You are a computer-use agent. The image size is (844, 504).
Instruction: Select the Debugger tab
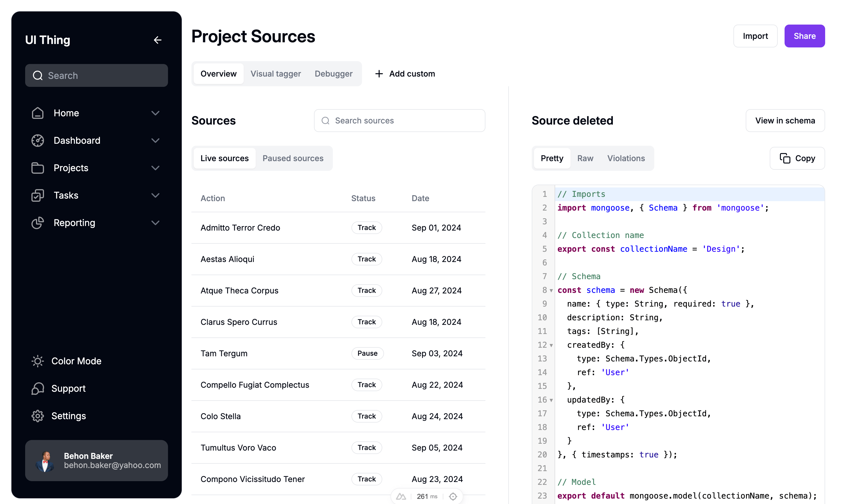point(333,73)
